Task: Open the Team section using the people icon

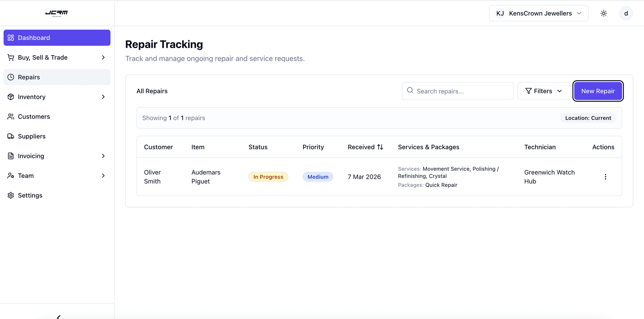Action: click(x=11, y=175)
